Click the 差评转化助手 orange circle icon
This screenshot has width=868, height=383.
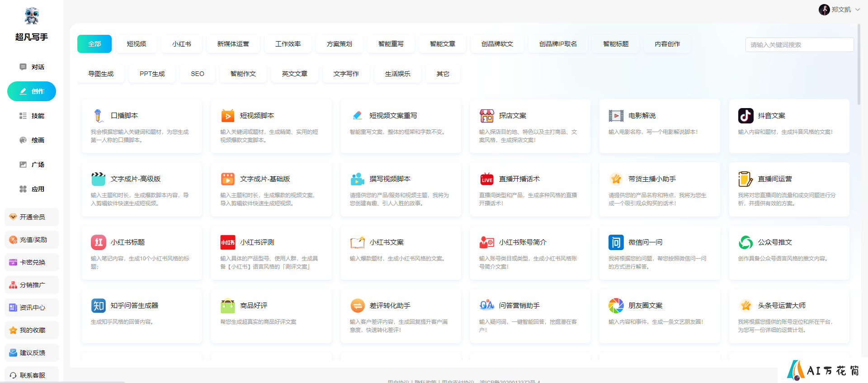pos(357,306)
